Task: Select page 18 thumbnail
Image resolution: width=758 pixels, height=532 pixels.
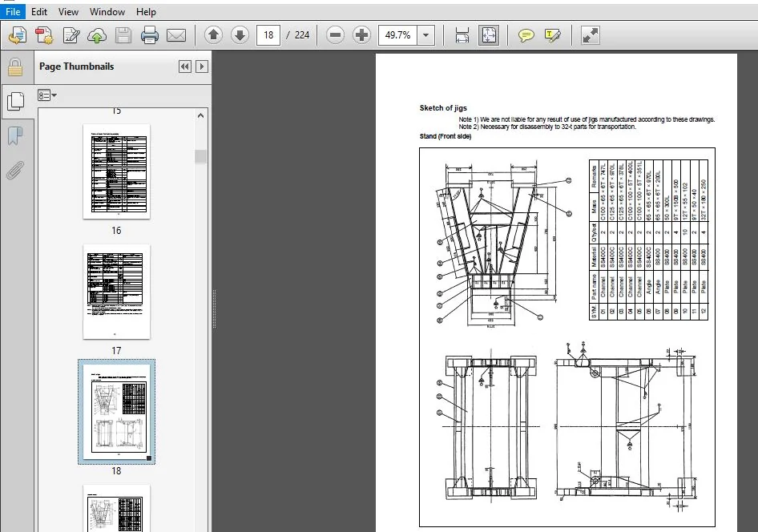Action: click(x=116, y=412)
